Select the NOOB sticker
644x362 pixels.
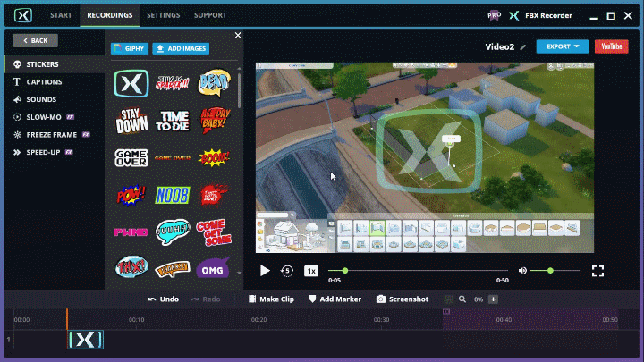173,196
